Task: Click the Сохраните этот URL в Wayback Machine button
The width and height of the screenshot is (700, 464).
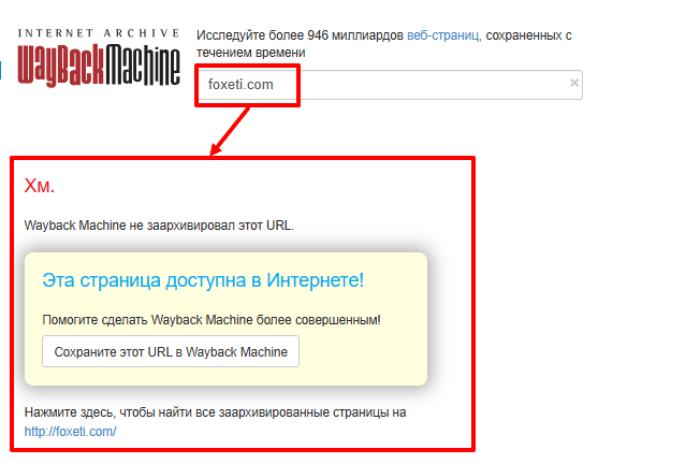Action: click(171, 351)
